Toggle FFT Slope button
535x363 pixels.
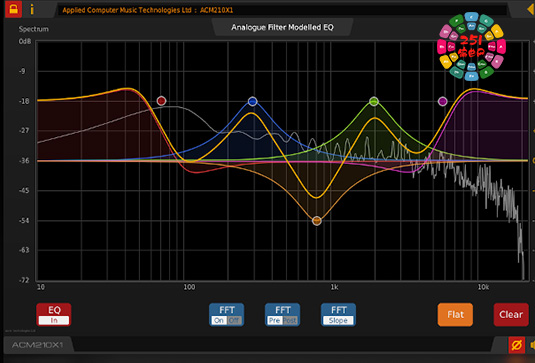(338, 315)
